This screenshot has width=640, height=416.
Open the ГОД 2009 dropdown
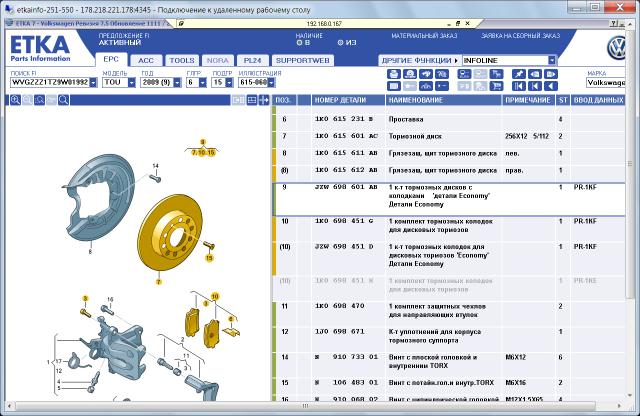pos(177,82)
